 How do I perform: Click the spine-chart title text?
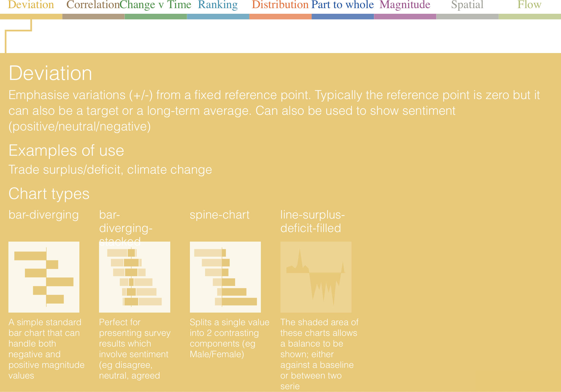(x=219, y=215)
